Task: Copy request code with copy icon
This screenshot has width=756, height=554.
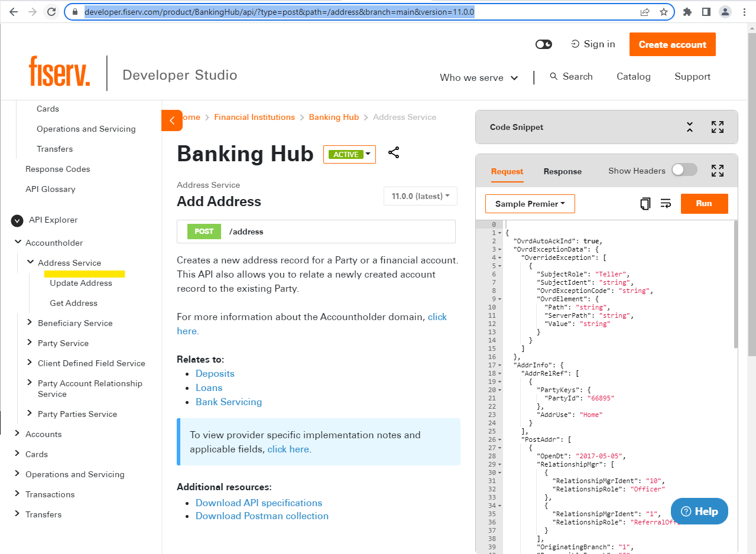Action: coord(645,204)
